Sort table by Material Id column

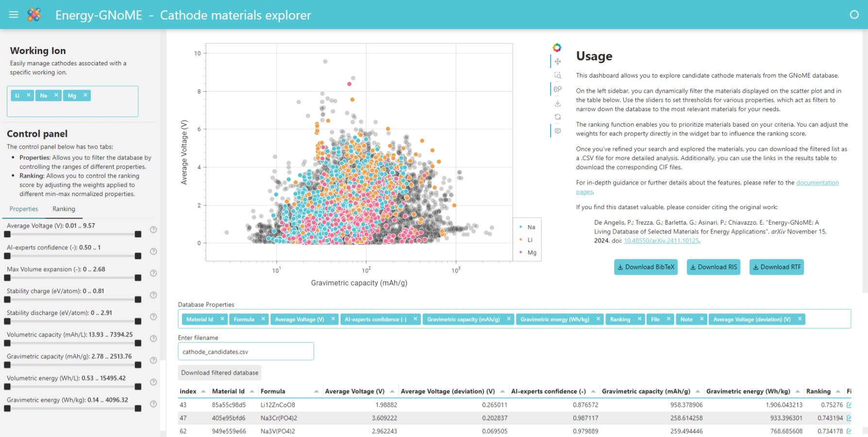pyautogui.click(x=233, y=391)
